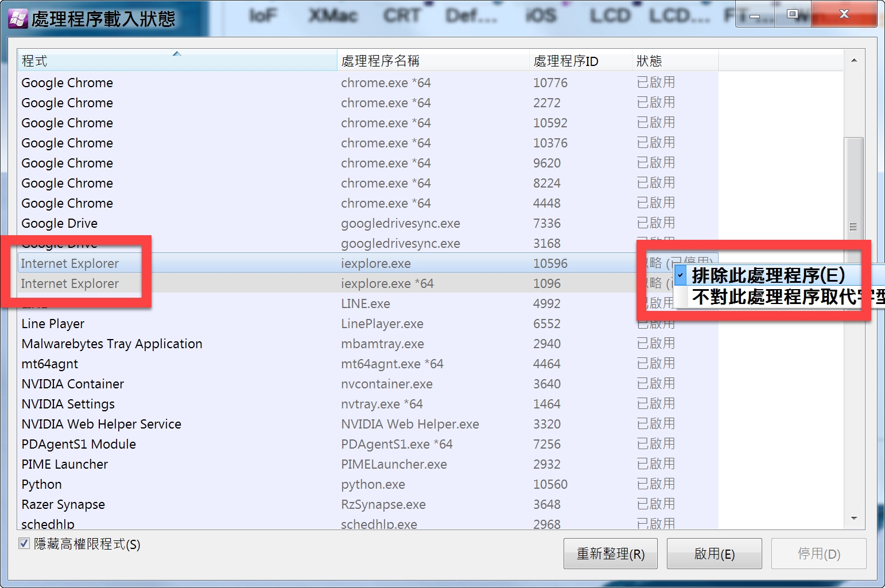
Task: Select the PDAgentS1 Module row
Action: [367, 444]
